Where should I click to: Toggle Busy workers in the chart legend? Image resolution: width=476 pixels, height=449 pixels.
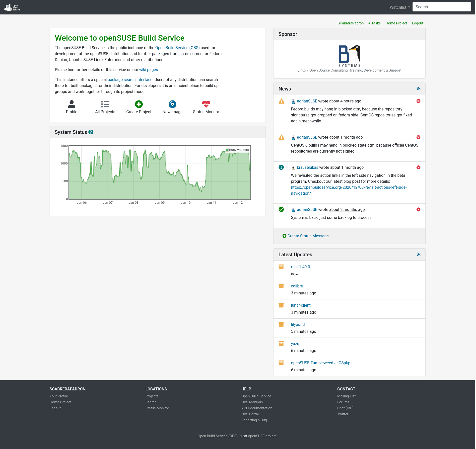tap(236, 150)
